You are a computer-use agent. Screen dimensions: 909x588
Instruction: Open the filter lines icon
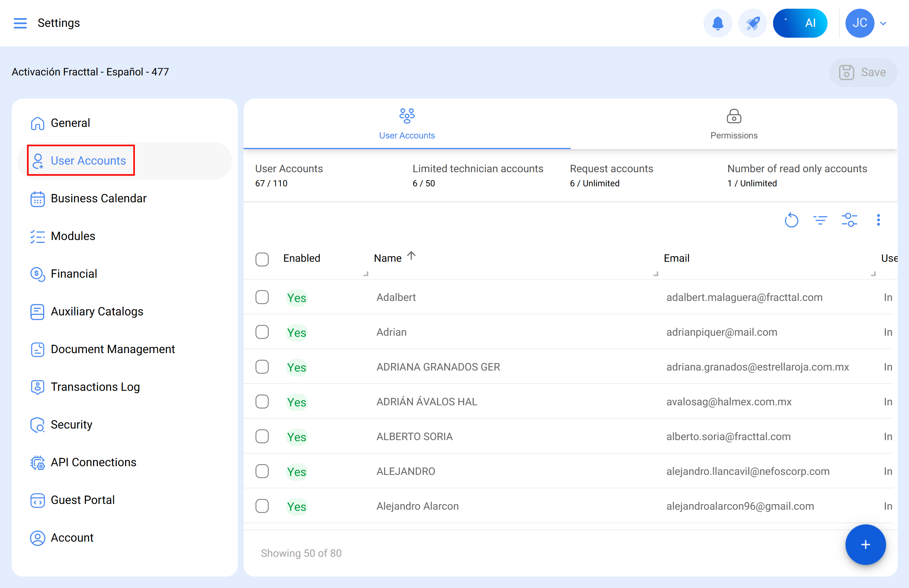click(820, 220)
